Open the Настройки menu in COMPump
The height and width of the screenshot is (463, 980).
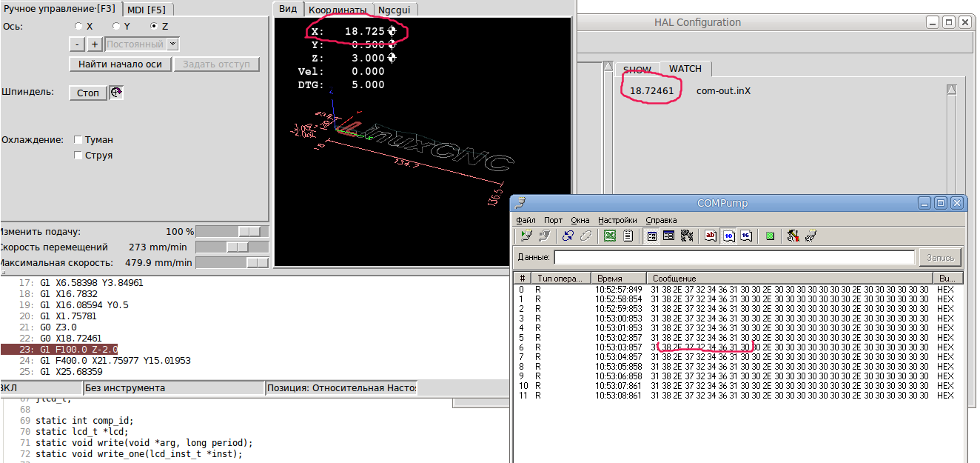coord(617,220)
